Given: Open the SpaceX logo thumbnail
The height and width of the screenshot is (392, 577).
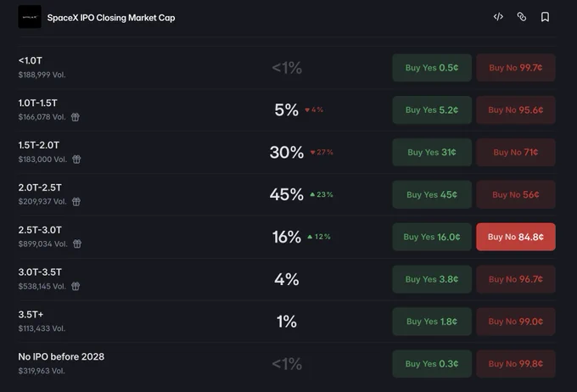Looking at the screenshot, I should pos(30,17).
